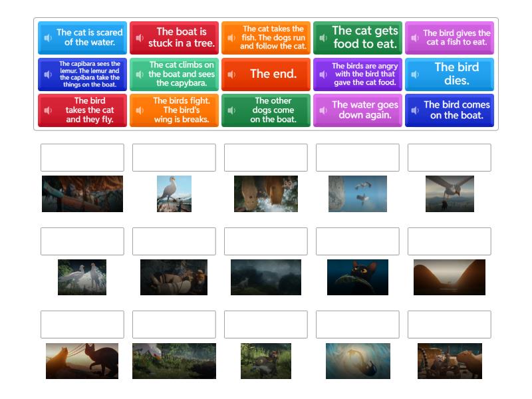Click the answer box above the black cat close-up
532x399 pixels.
(x=357, y=241)
